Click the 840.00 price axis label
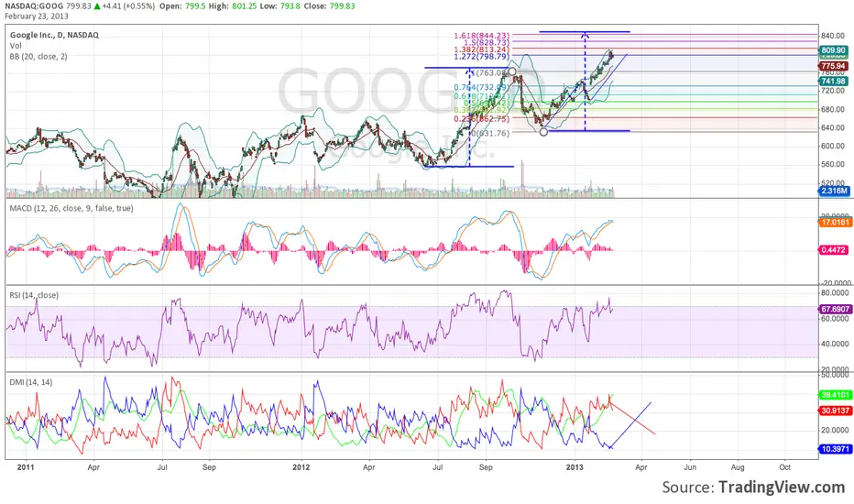Screen dimensions: 854x504 833,36
